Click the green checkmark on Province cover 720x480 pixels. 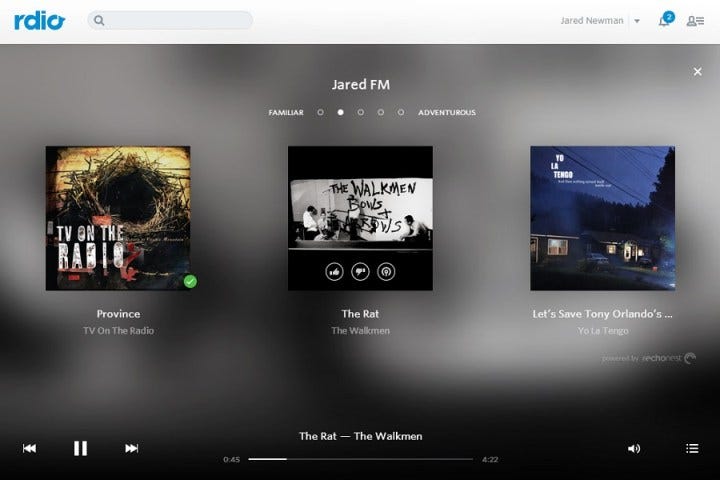190,281
